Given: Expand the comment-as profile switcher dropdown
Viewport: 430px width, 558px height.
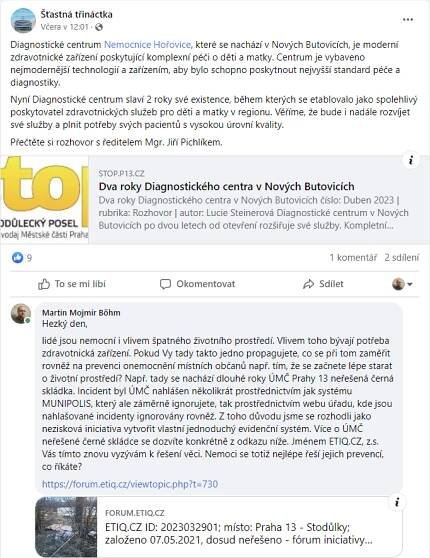Looking at the screenshot, I should 402,284.
